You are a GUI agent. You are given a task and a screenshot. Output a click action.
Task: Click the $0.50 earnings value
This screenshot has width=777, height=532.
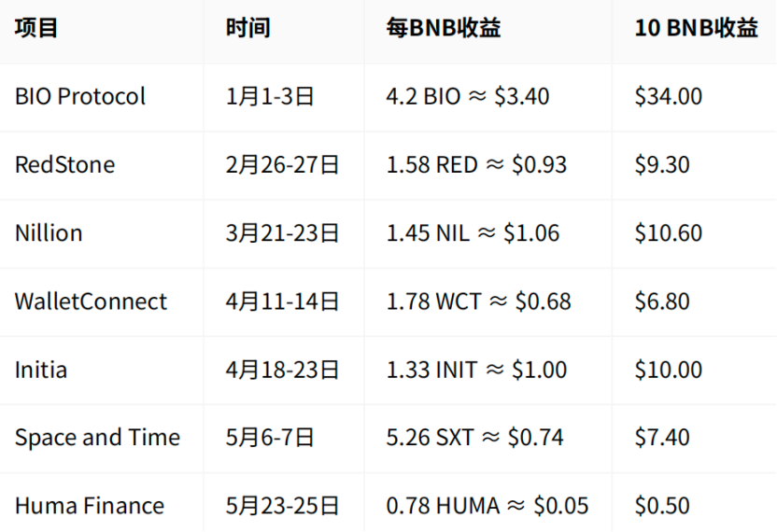pos(662,506)
